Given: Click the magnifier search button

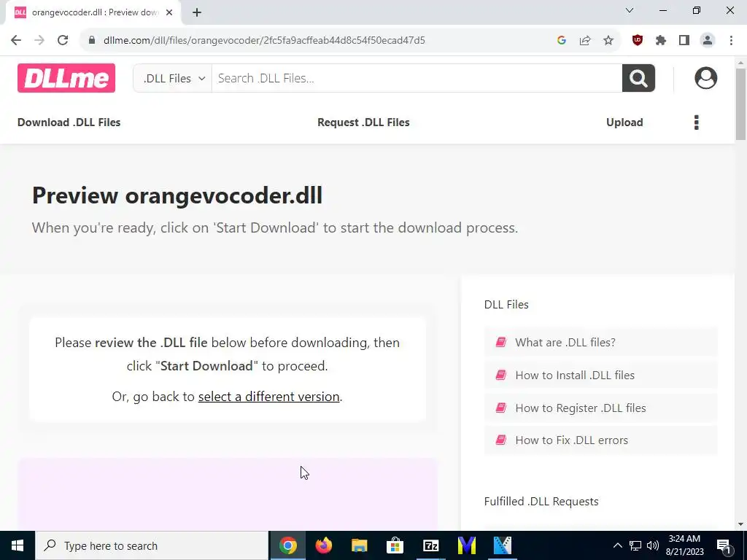Looking at the screenshot, I should [638, 78].
